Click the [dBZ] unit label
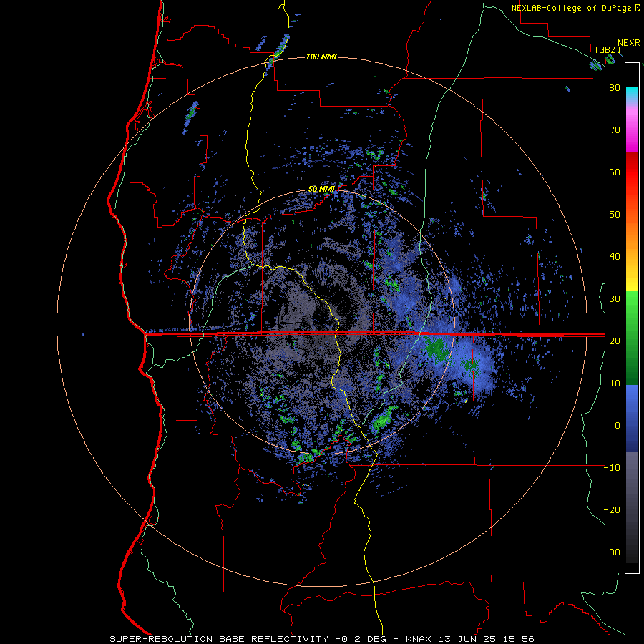644x644 pixels. [x=608, y=49]
